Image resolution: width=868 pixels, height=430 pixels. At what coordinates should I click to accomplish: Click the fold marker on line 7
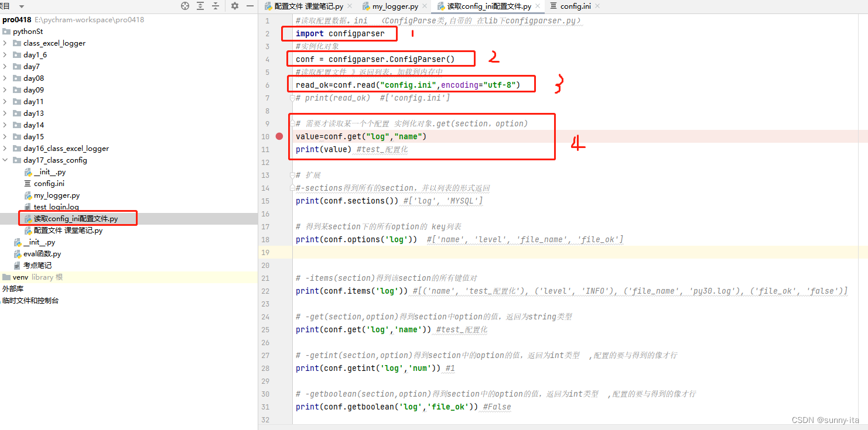tap(292, 98)
